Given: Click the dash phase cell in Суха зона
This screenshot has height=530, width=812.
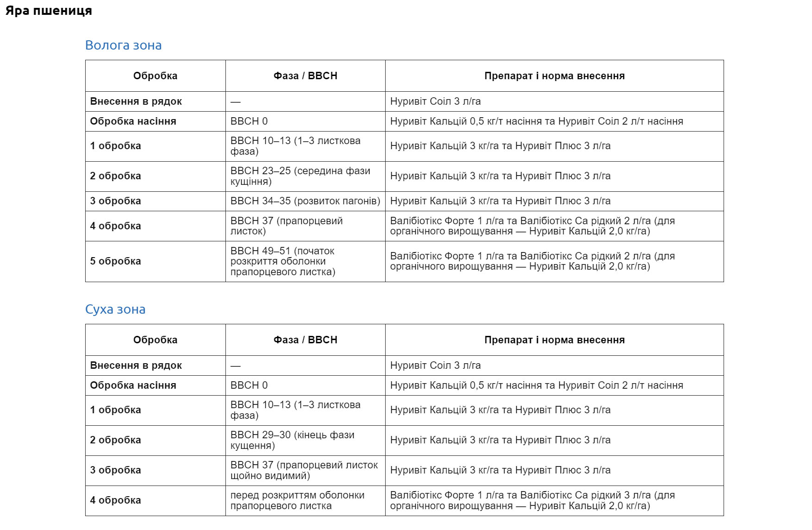Looking at the screenshot, I should coord(306,366).
